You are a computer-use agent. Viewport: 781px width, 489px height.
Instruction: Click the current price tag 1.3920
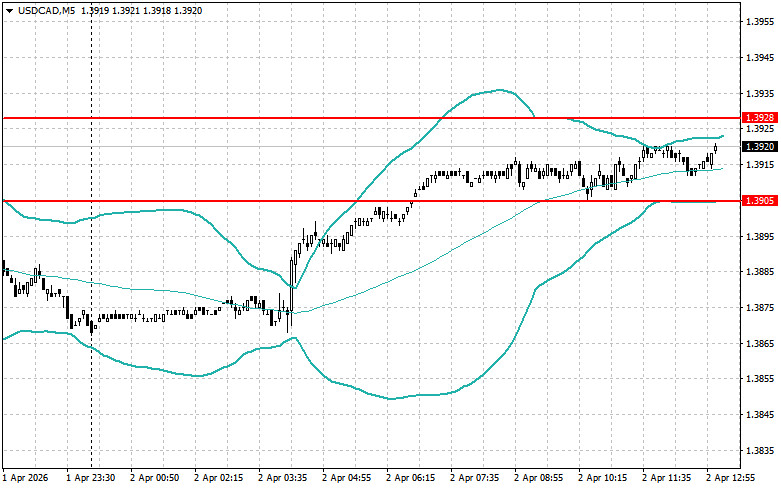pyautogui.click(x=760, y=146)
